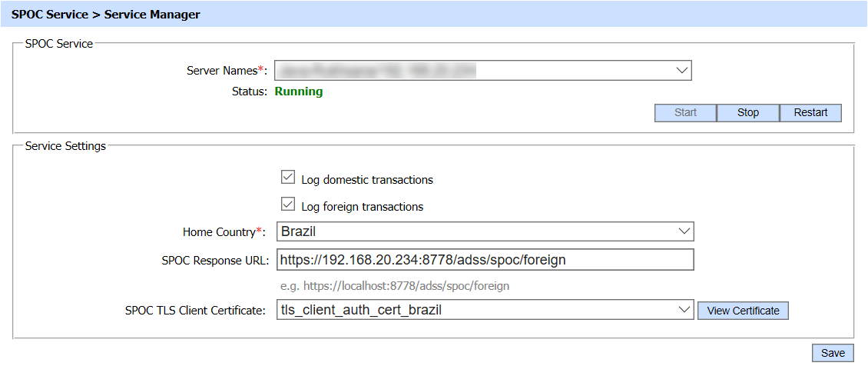Restart the SPOC service
The image size is (868, 366).
[x=810, y=113]
